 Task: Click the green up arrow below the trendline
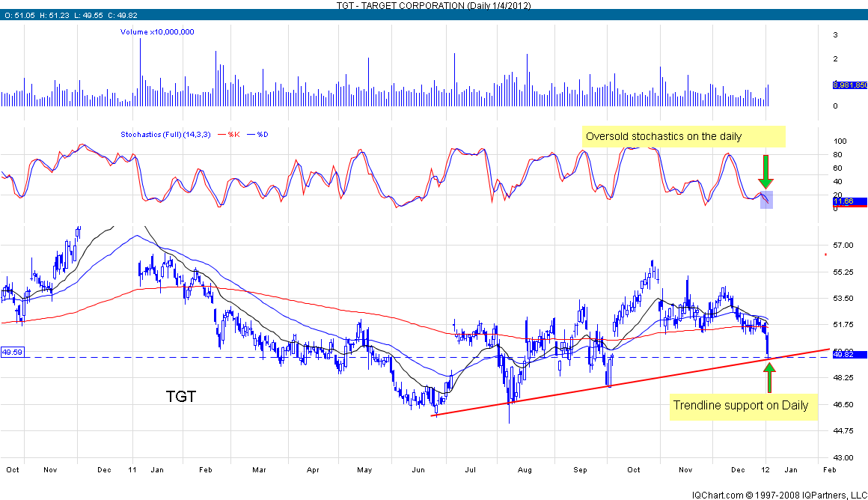pyautogui.click(x=769, y=376)
